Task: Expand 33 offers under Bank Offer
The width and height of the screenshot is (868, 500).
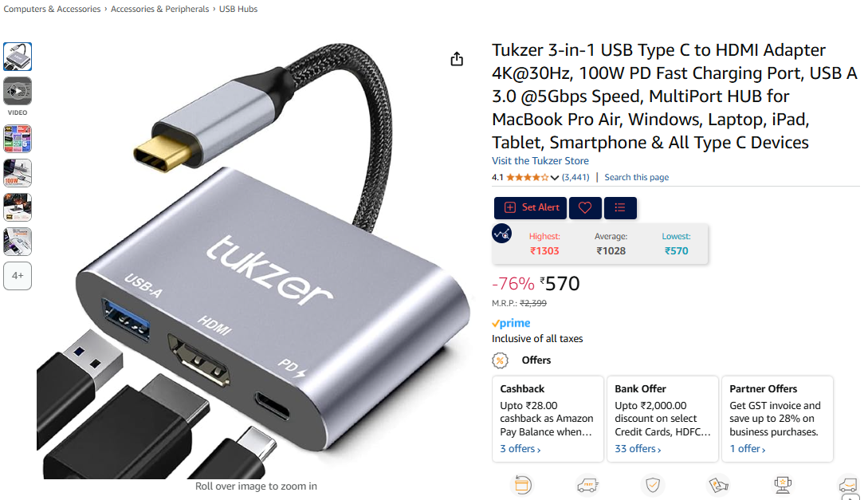Action: [638, 448]
